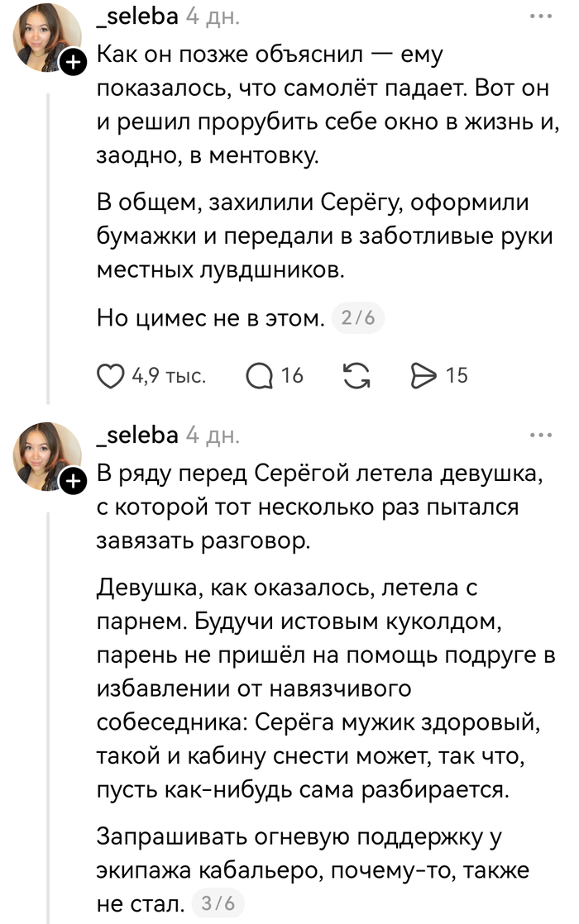The image size is (579, 924).
Task: Click the "4 дн." timestamp on first post
Action: click(x=213, y=15)
